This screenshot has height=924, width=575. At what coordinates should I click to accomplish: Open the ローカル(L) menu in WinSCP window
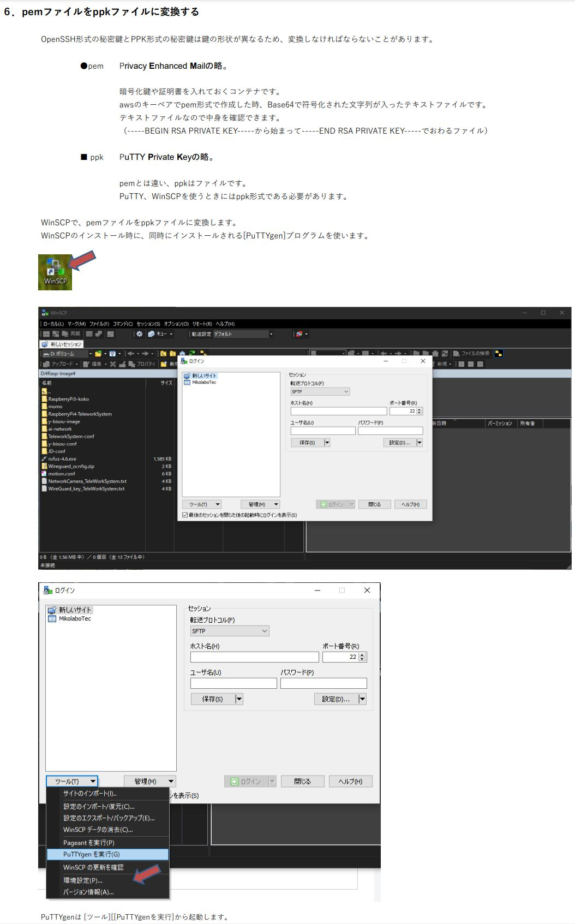(x=53, y=324)
